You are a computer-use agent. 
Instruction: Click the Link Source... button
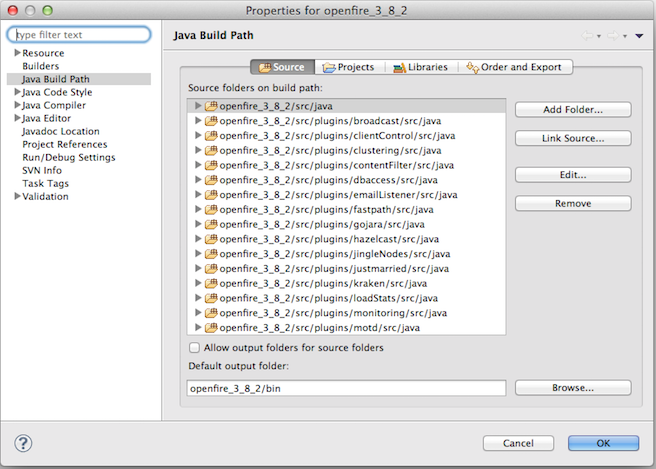click(573, 138)
